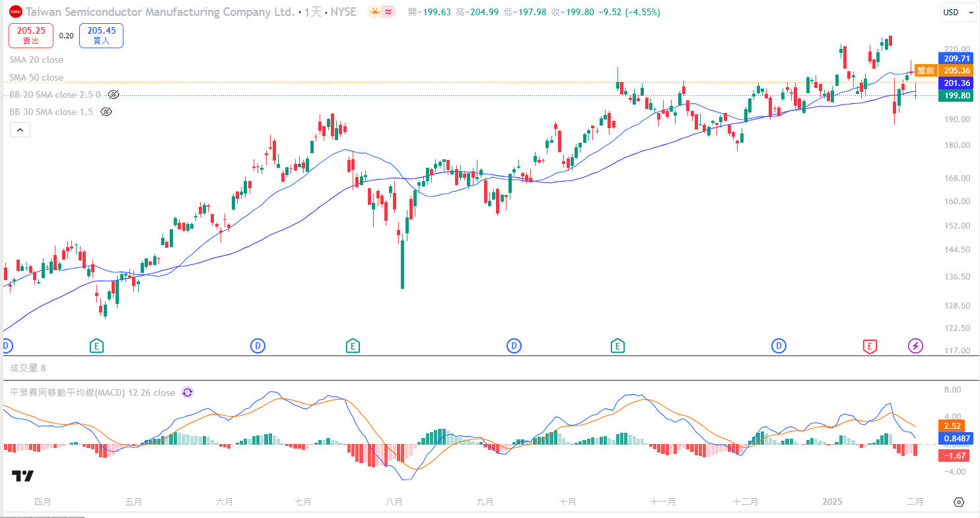Click the purple icon beside MACD legend
980x518 pixels.
tap(188, 392)
